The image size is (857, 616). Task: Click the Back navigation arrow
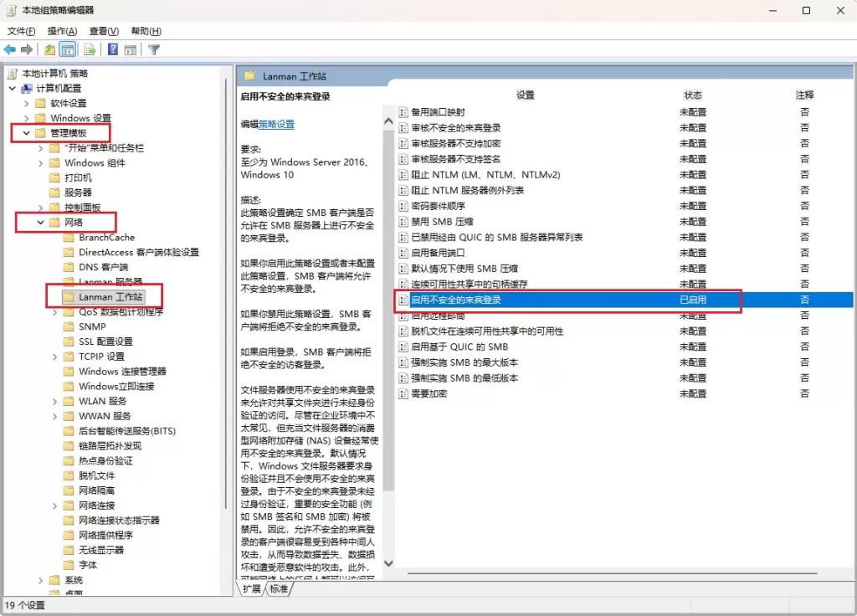10,49
